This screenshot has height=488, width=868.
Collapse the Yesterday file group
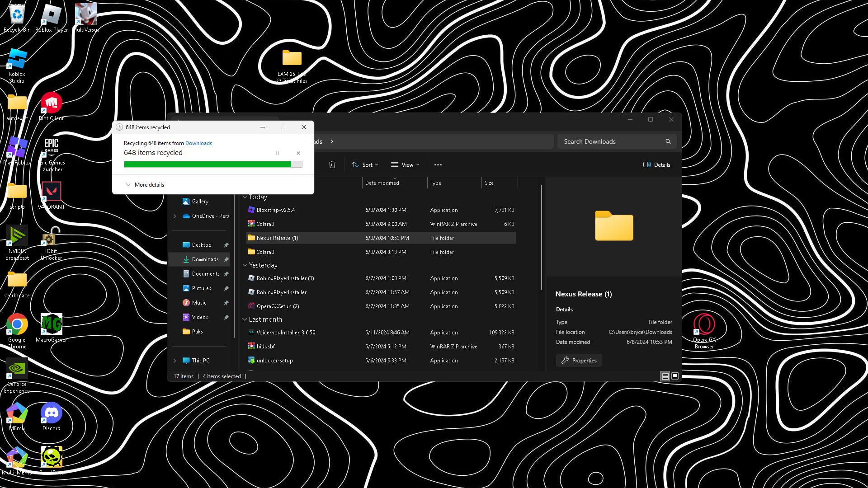click(x=245, y=265)
